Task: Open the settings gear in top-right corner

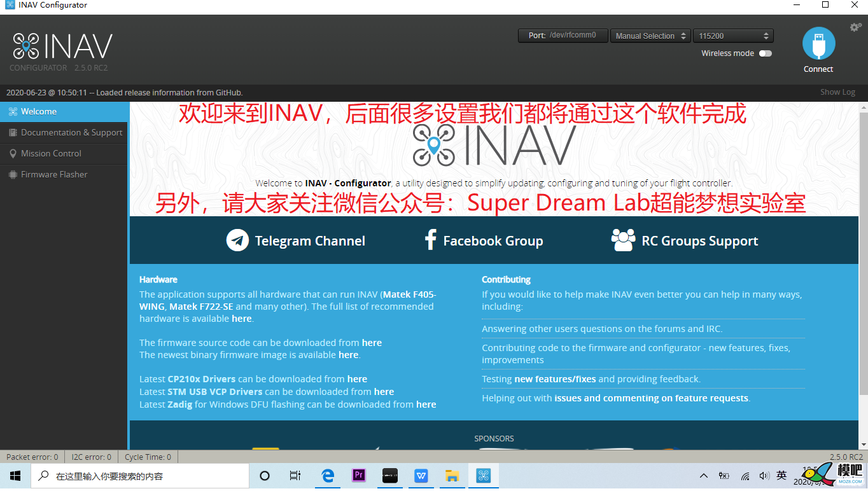Action: [x=856, y=27]
